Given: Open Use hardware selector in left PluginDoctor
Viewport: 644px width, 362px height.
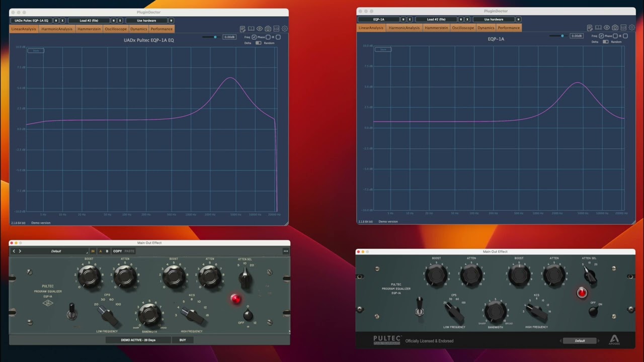Looking at the screenshot, I should point(146,21).
